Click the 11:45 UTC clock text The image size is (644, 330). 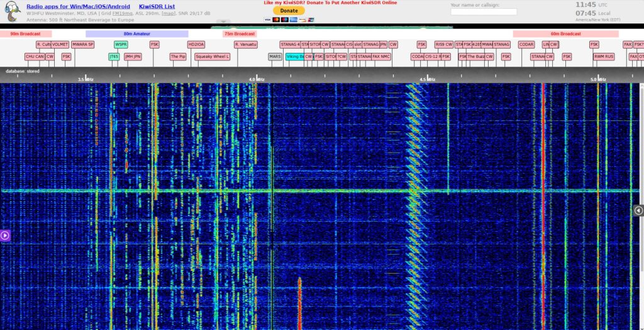click(591, 4)
